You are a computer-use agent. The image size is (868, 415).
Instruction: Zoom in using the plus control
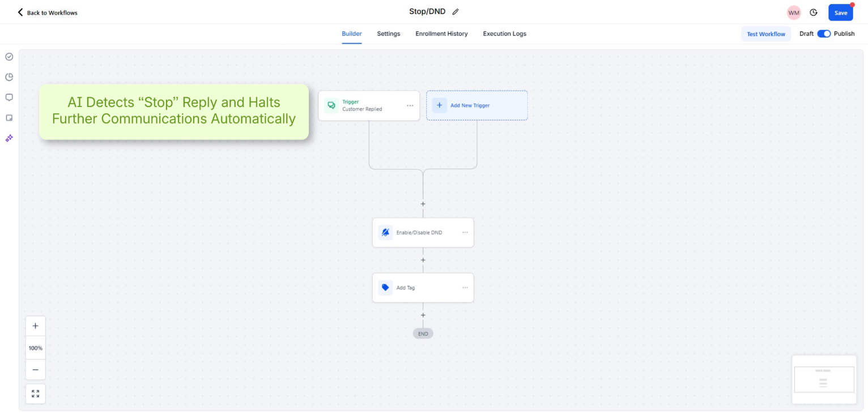coord(35,326)
